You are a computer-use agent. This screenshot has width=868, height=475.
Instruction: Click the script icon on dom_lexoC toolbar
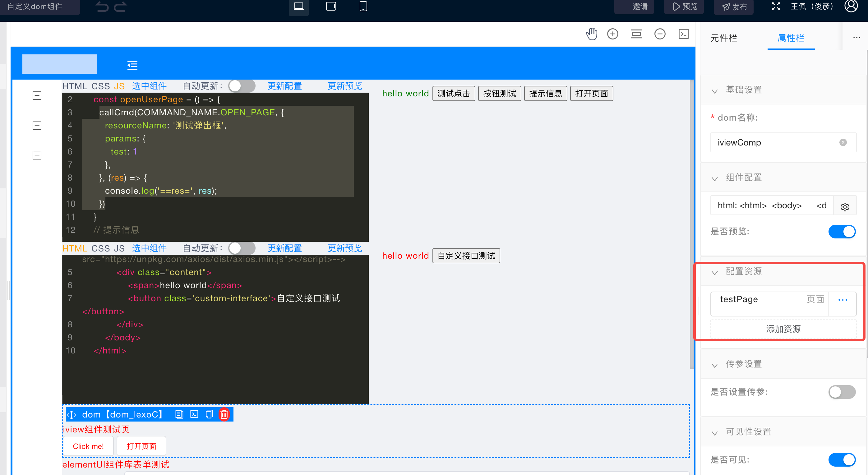click(194, 414)
